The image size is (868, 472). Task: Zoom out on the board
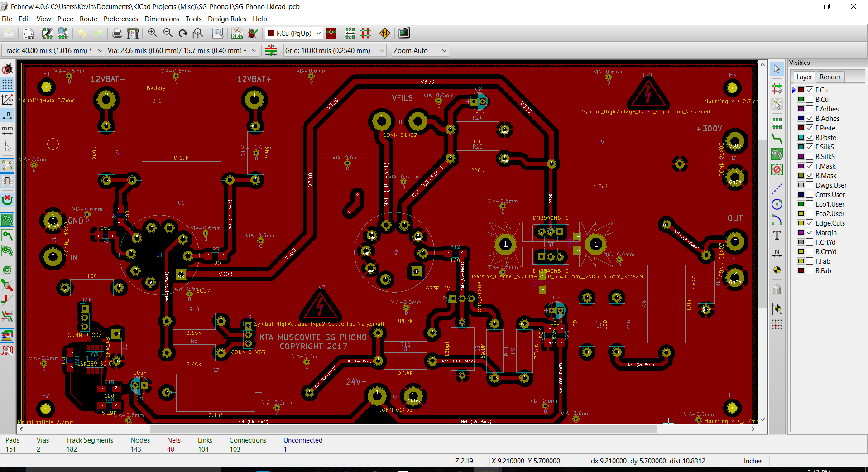point(168,33)
